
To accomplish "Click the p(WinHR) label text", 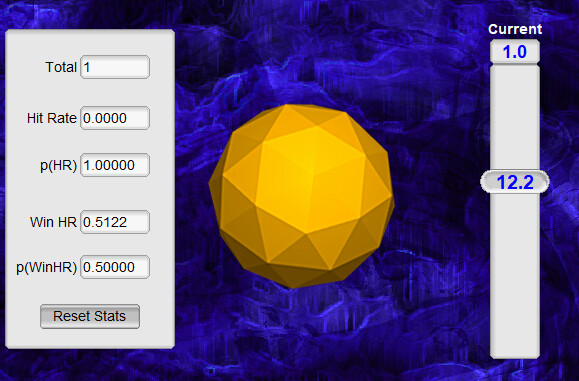I will (47, 267).
